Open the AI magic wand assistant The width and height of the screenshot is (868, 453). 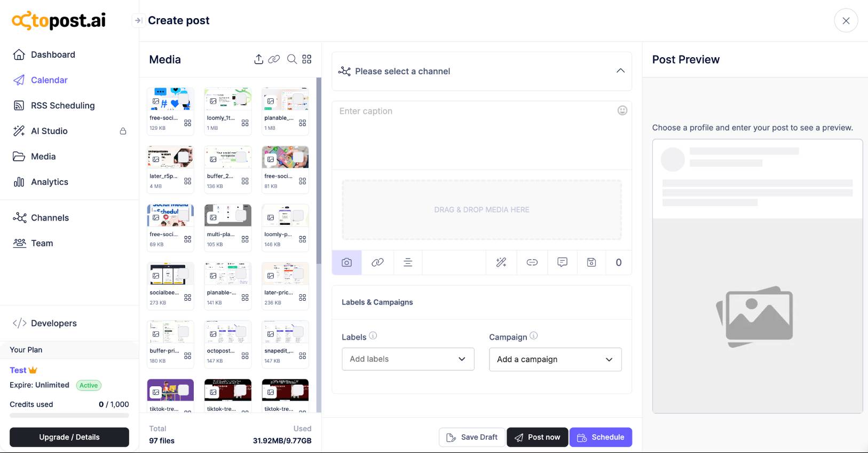coord(501,262)
